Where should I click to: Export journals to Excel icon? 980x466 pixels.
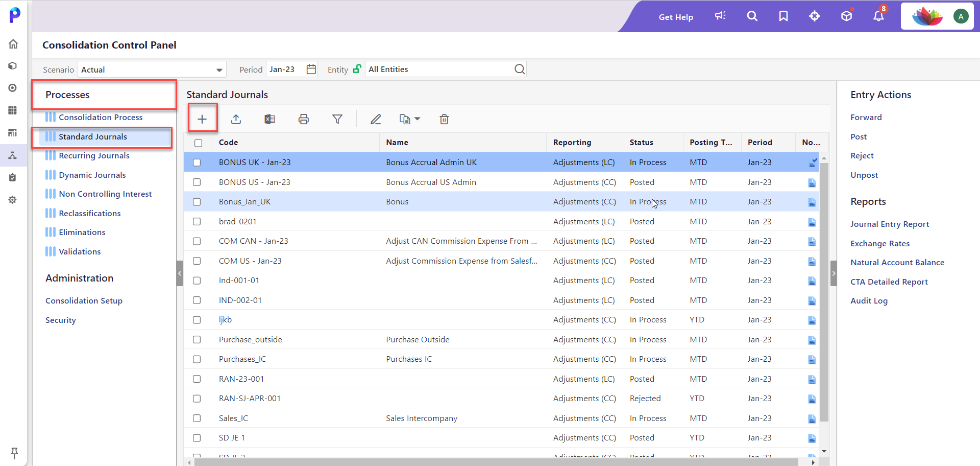(269, 119)
